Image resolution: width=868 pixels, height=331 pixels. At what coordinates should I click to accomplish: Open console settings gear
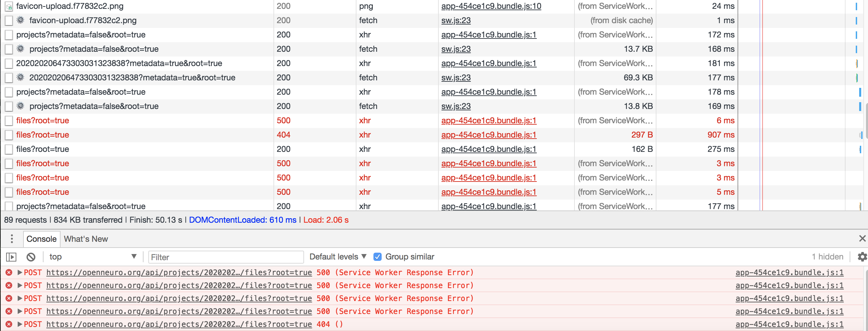[x=862, y=257]
